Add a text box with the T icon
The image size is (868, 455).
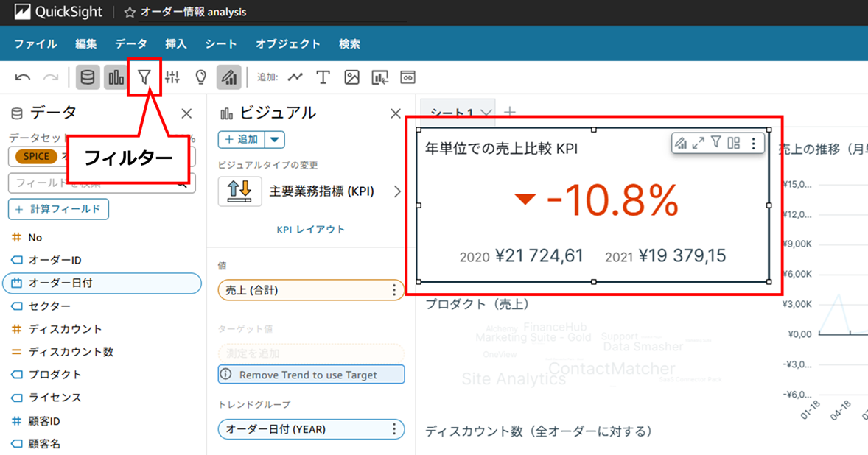point(323,77)
